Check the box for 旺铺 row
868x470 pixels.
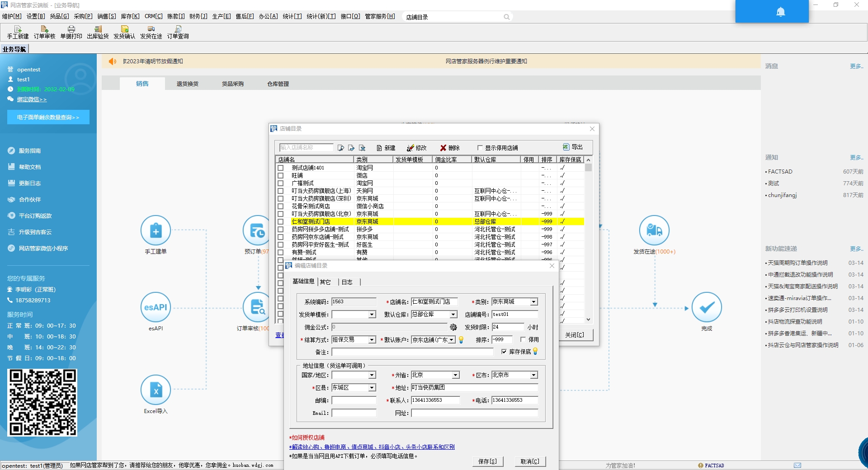pyautogui.click(x=280, y=175)
